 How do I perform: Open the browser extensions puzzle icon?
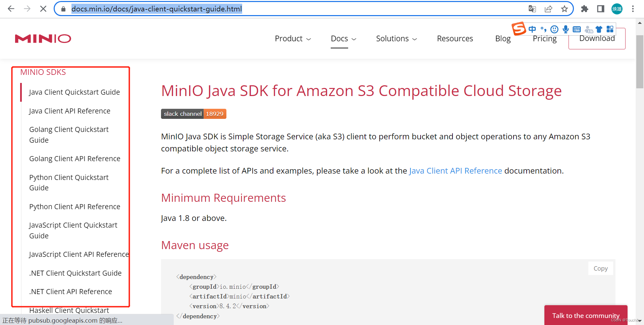pos(585,9)
